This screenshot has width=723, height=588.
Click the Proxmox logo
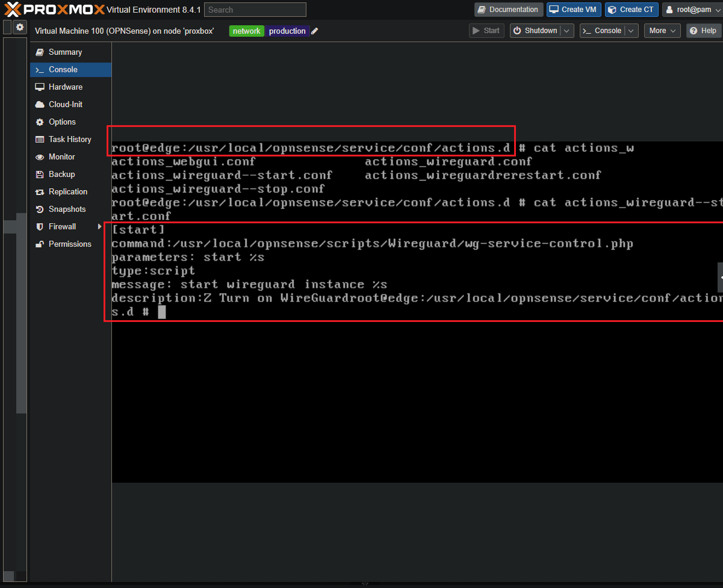(x=55, y=10)
